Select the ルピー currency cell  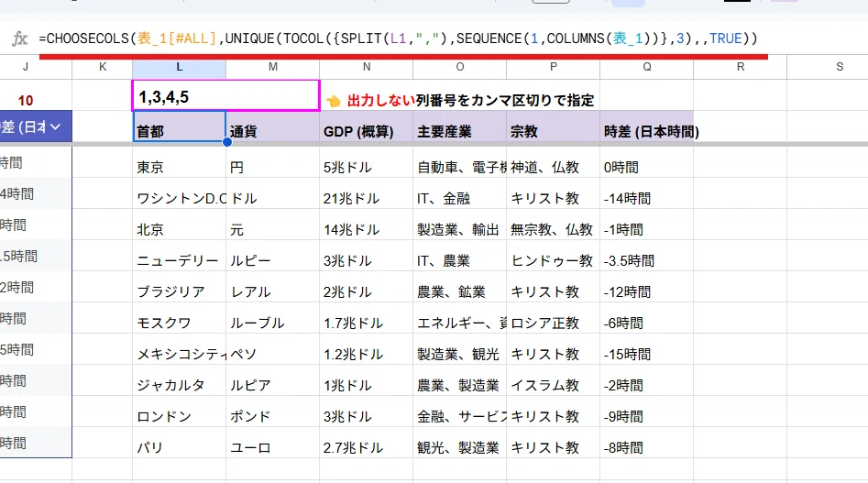(x=273, y=255)
